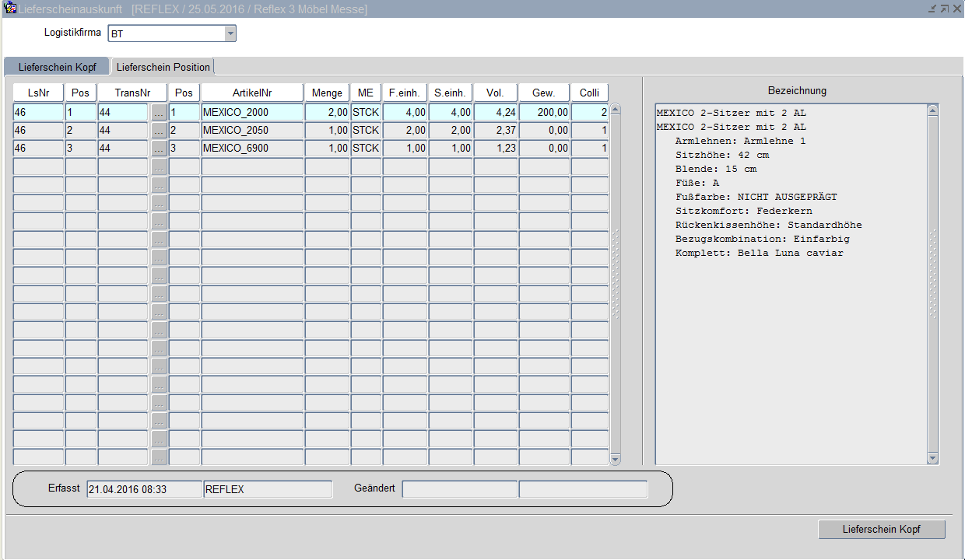Select the Gew. cell showing 200,00
The image size is (965, 560).
click(x=544, y=112)
